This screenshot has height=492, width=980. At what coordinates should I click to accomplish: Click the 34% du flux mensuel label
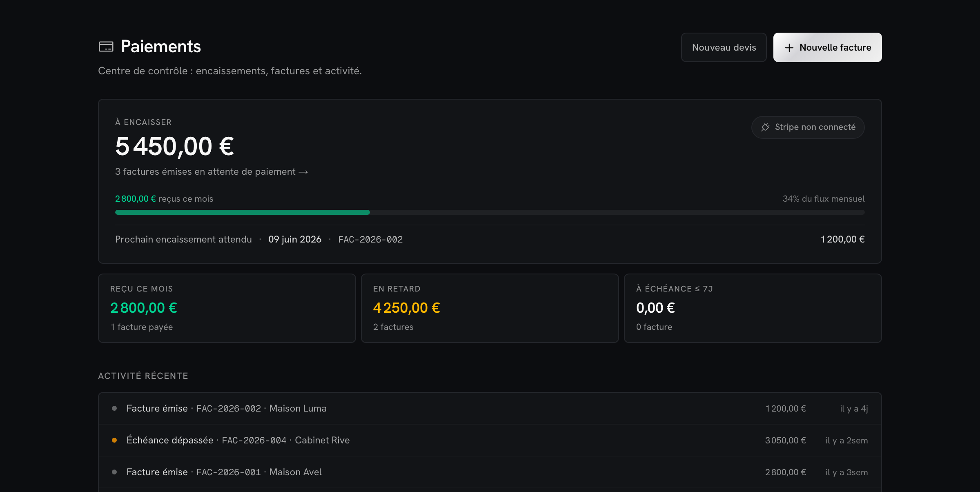pyautogui.click(x=824, y=199)
